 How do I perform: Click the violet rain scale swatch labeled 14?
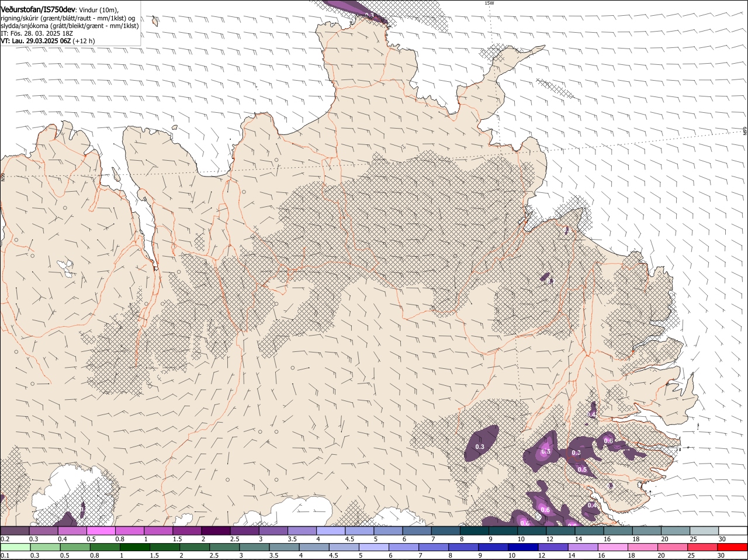coord(583,547)
